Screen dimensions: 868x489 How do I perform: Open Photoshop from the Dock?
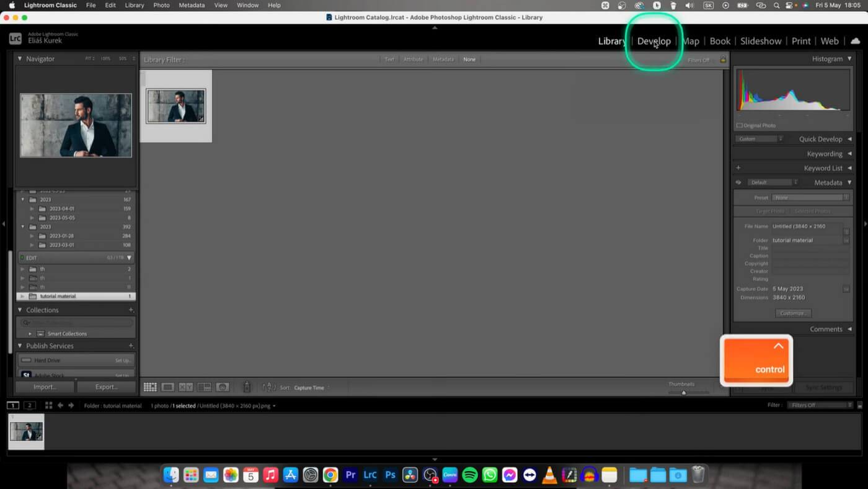[390, 475]
